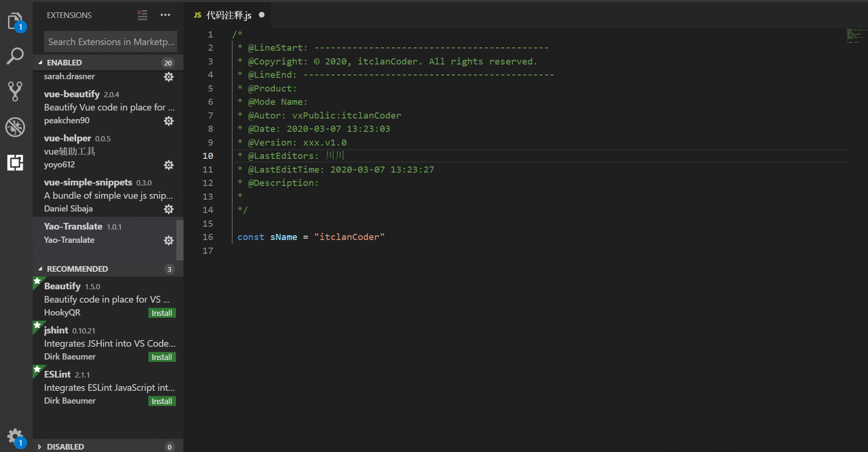The image size is (868, 452).
Task: Place cursor on @LastEditTime comment line
Action: (x=336, y=170)
